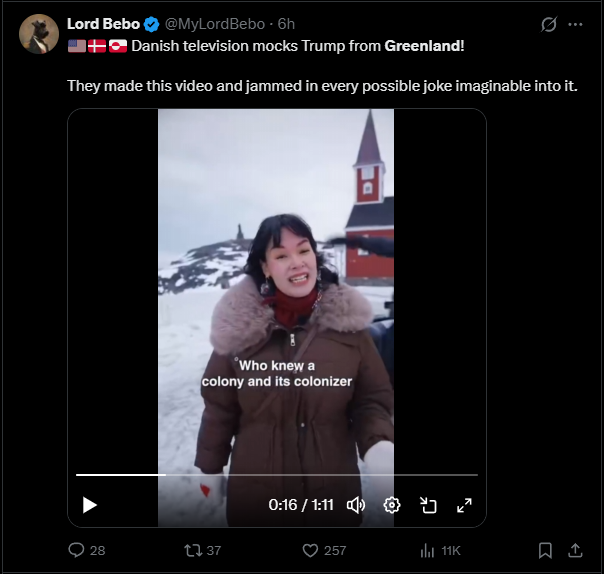604x574 pixels.
Task: Open the @MyLordBebo handle link
Action: pos(217,24)
